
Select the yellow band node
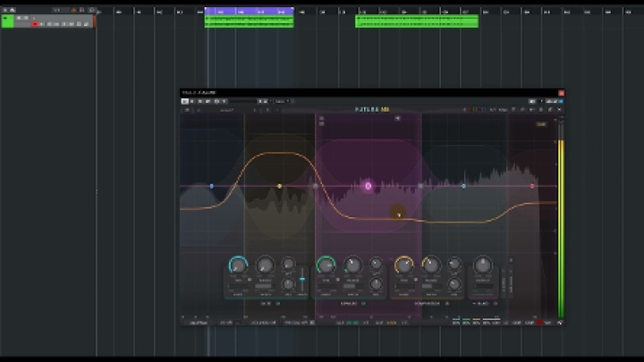click(x=279, y=186)
